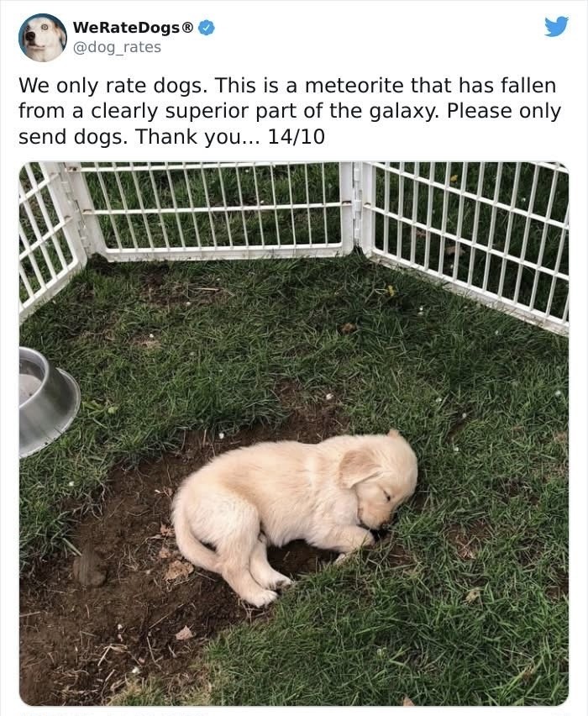This screenshot has height=716, width=588.
Task: Click the Twitter bird logo
Action: tap(556, 27)
